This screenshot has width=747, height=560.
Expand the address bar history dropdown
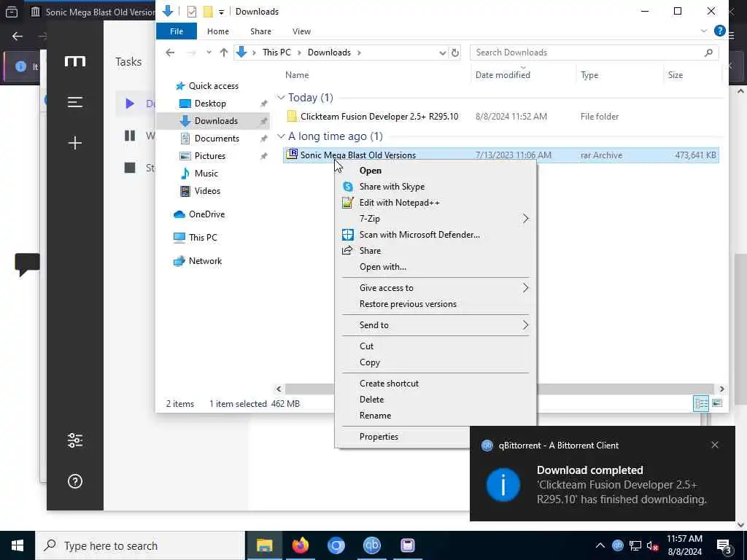pyautogui.click(x=443, y=52)
